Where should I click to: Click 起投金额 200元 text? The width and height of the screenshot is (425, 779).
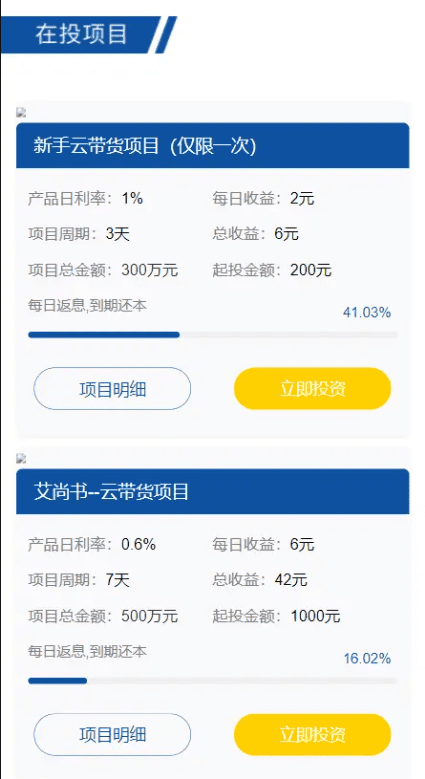click(272, 270)
